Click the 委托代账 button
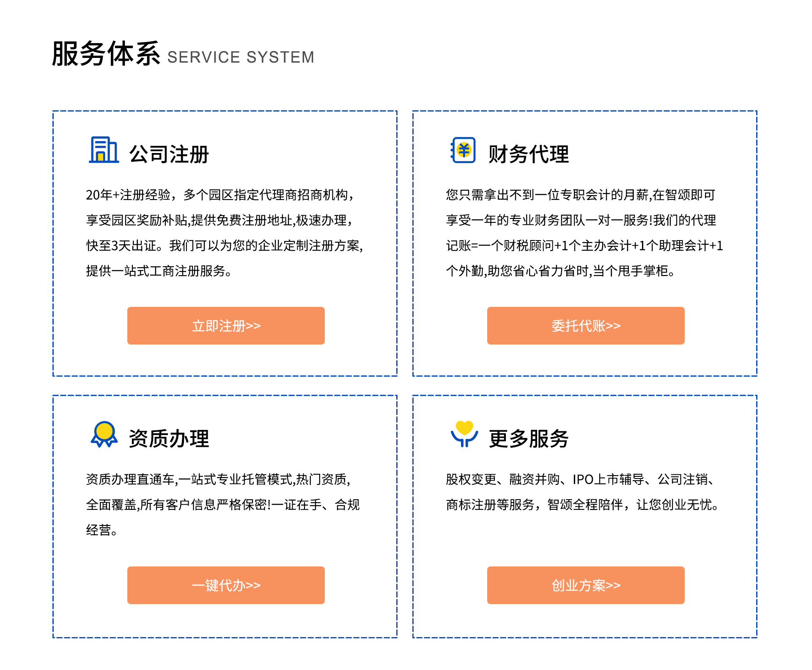Image resolution: width=812 pixels, height=670 pixels. click(x=586, y=325)
